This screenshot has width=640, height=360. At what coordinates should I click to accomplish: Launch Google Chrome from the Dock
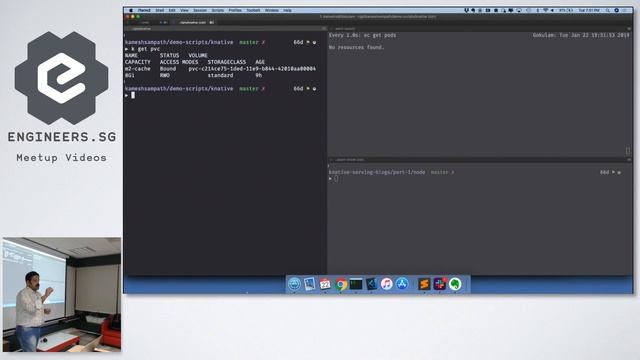(x=340, y=284)
